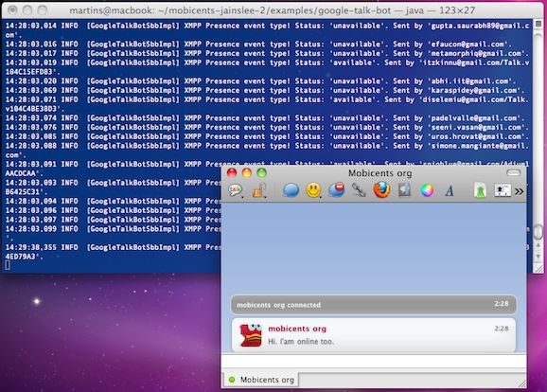Click the mobicents org red avatar
The width and height of the screenshot is (547, 392).
[251, 335]
